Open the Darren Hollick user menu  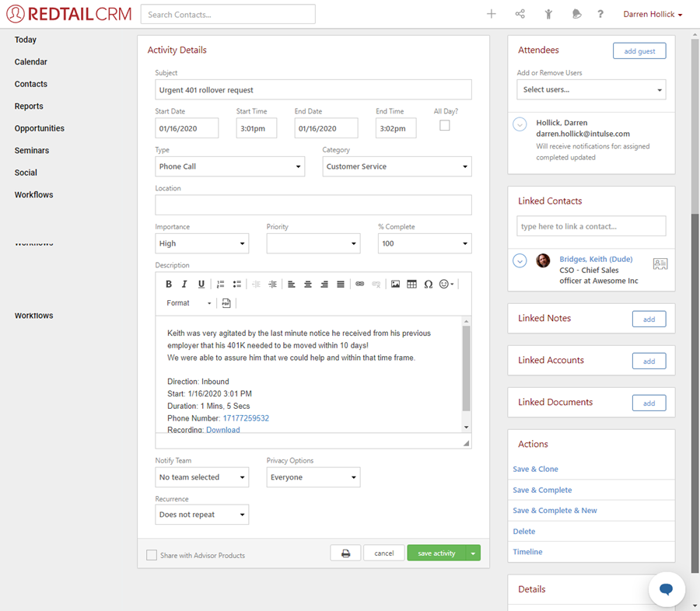click(x=653, y=14)
